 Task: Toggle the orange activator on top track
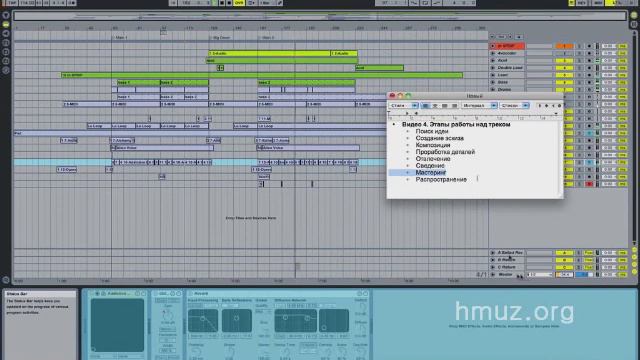(564, 46)
